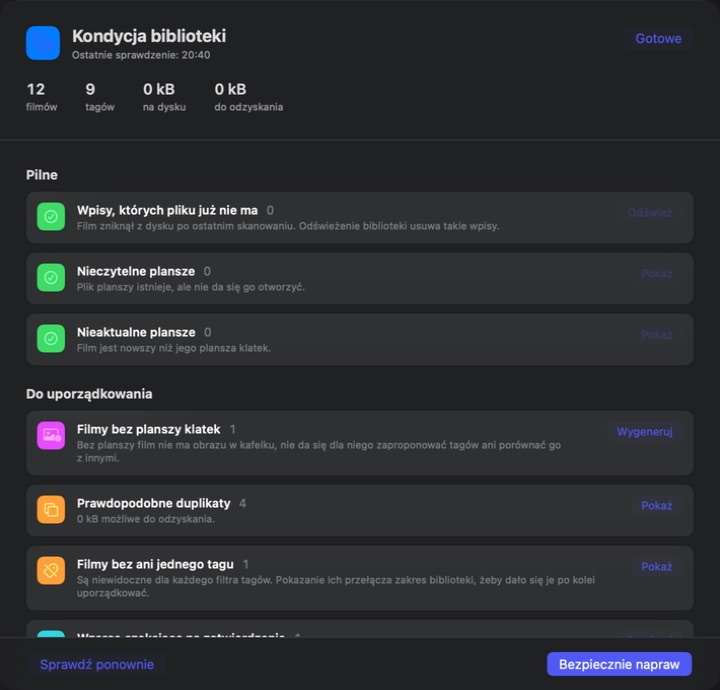Click the Nieaktualne plansze title
Image resolution: width=720 pixels, height=690 pixels.
(136, 332)
